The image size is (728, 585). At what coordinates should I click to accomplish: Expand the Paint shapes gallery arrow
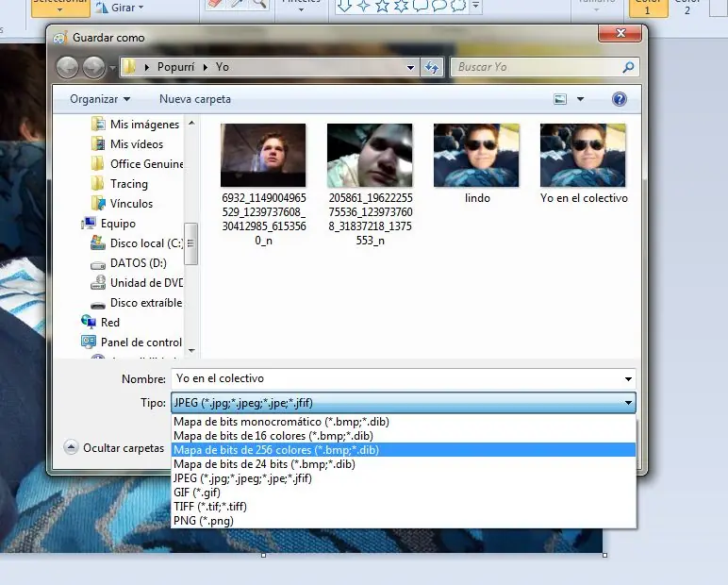click(x=475, y=6)
